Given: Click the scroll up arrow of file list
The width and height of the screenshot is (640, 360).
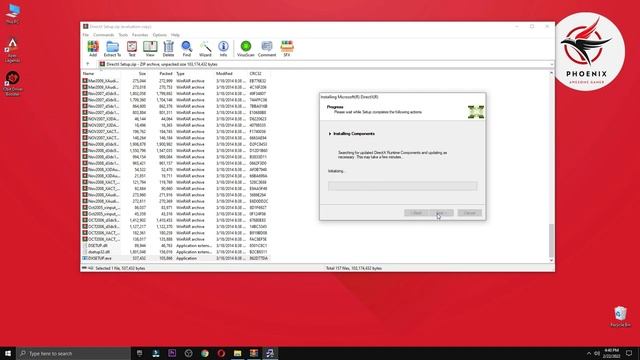Looking at the screenshot, I should 551,73.
